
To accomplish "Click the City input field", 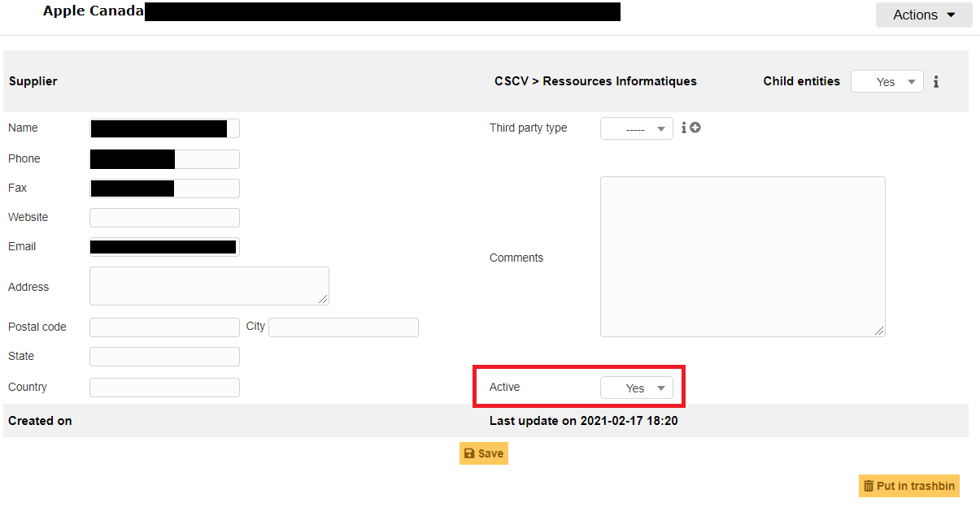I will 343,327.
